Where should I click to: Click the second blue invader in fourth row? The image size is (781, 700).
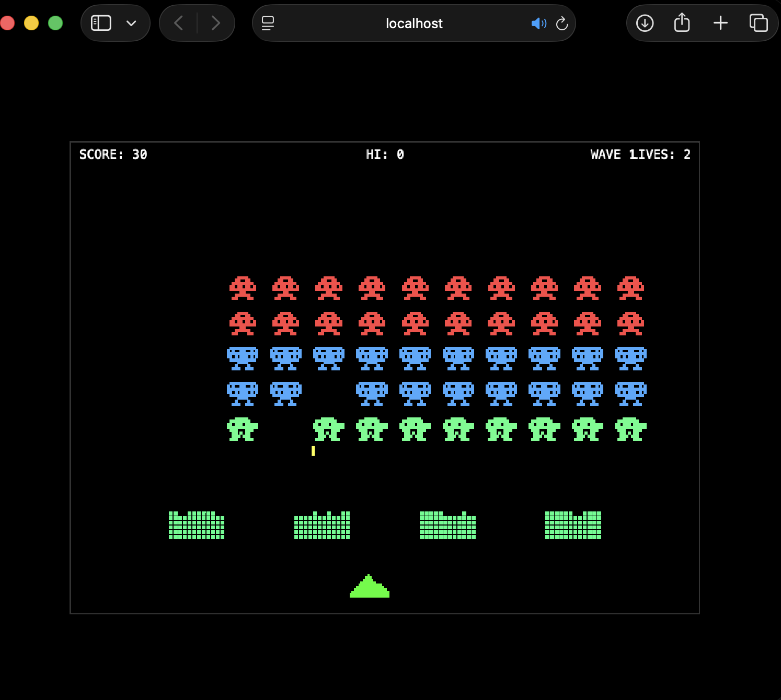click(286, 394)
